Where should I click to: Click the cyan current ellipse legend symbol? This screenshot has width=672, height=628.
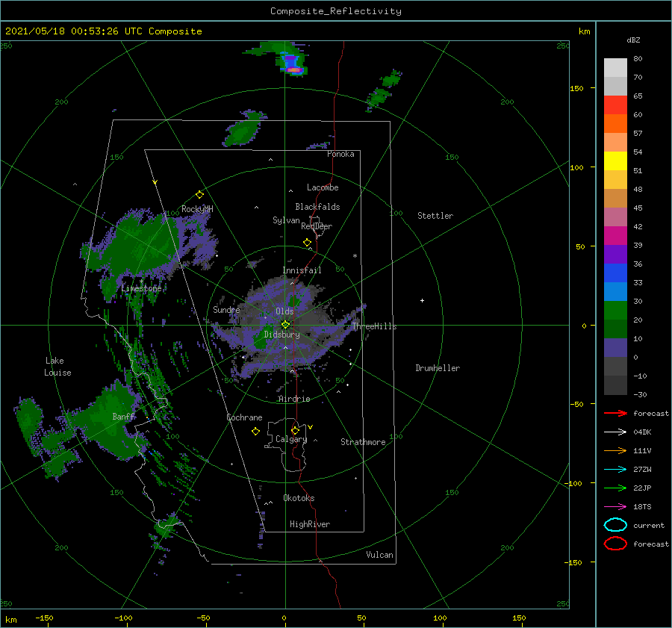pos(615,525)
